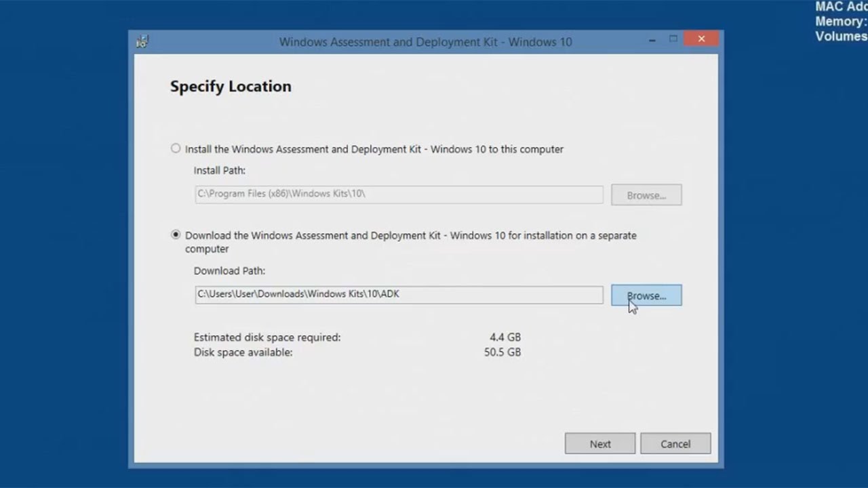
Task: Click the installer icon in the title bar
Action: [x=142, y=41]
